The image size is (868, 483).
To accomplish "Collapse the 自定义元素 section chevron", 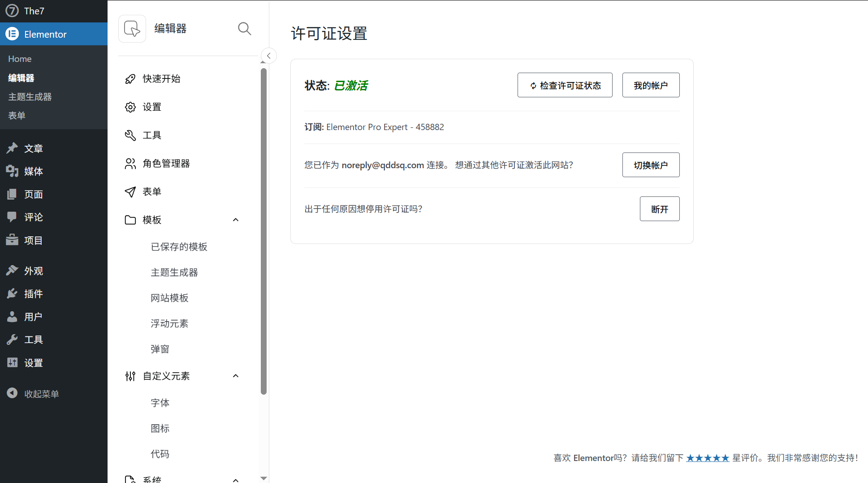I will pos(236,376).
